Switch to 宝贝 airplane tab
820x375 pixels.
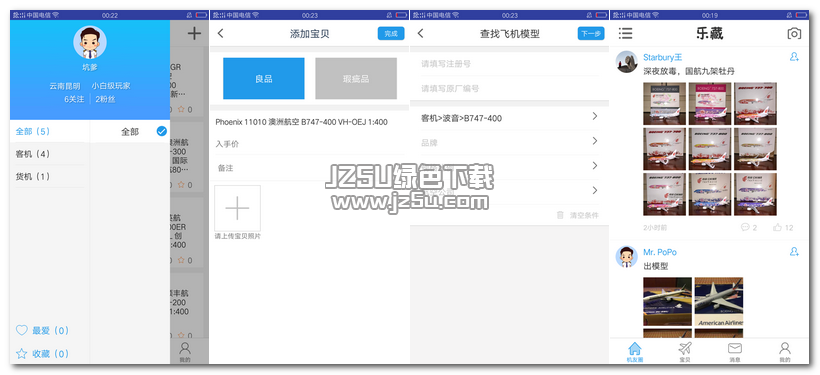point(685,352)
